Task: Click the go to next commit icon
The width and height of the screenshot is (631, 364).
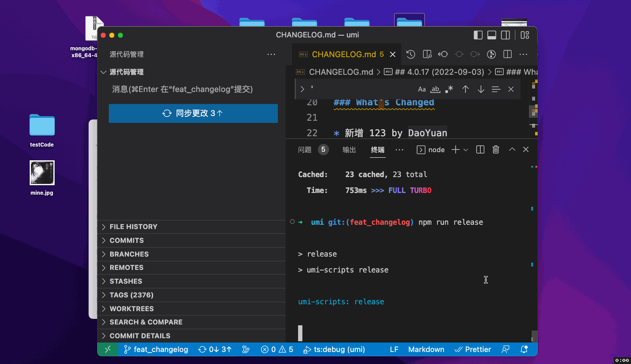Action: [475, 54]
